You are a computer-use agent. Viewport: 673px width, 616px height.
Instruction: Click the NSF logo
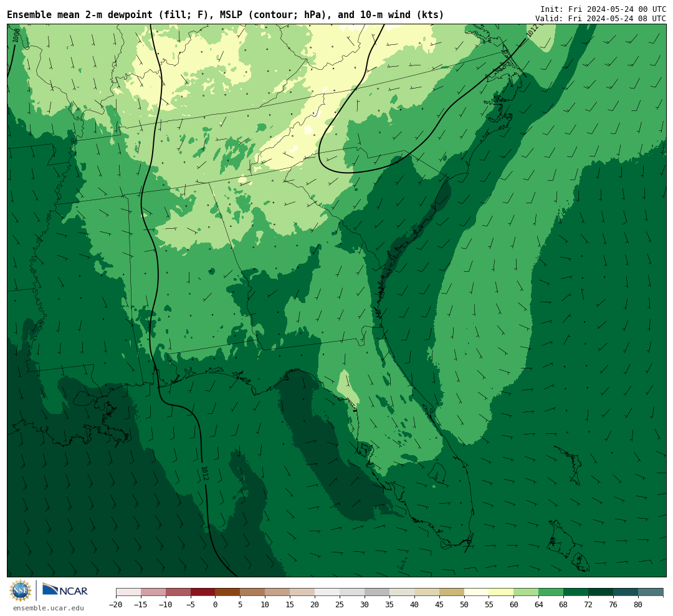click(21, 590)
